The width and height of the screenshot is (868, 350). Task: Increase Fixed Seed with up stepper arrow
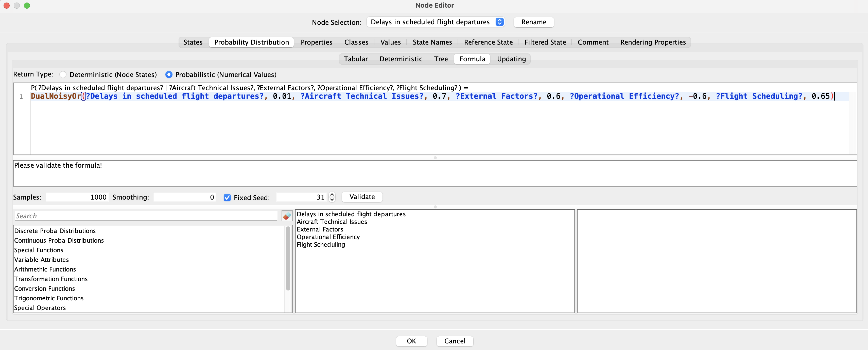(x=332, y=195)
